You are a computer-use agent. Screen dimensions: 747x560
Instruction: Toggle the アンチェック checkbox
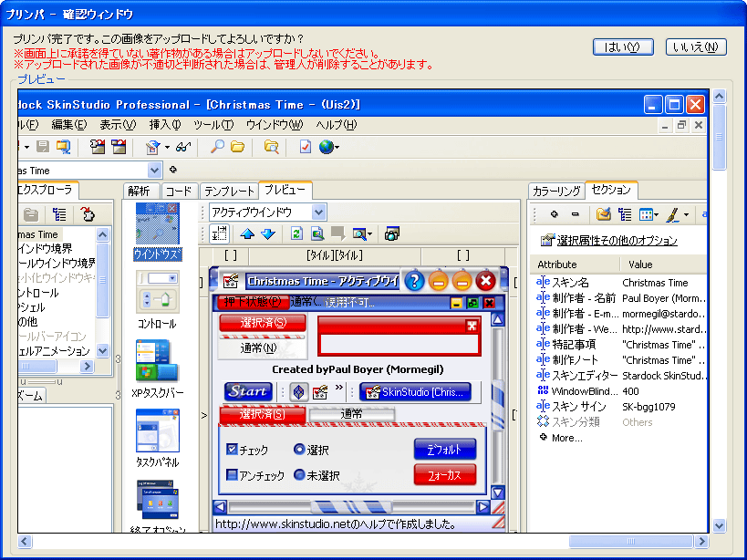coord(232,475)
